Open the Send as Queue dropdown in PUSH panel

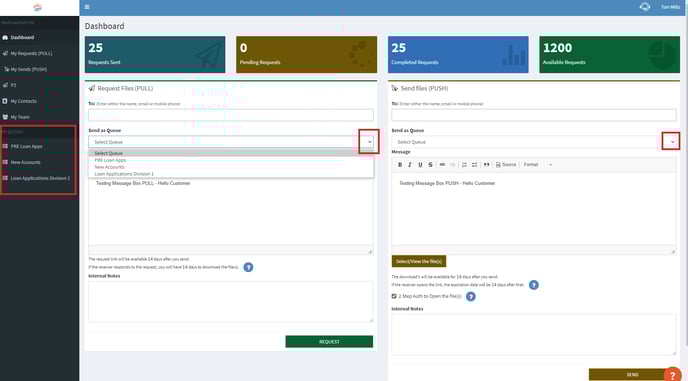pyautogui.click(x=534, y=142)
